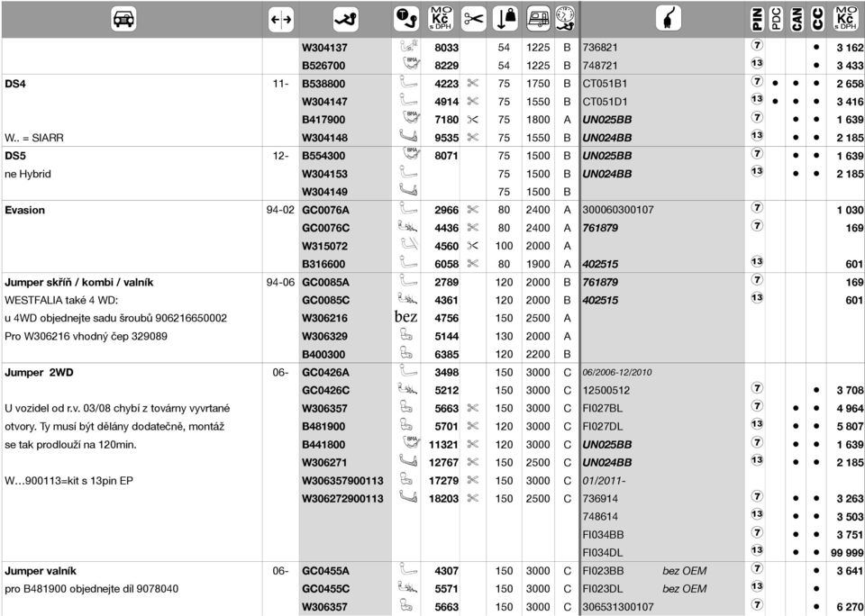Click the 13-pin circle in FI034DL row
Image resolution: width=865 pixels, height=616 pixels.
(758, 550)
